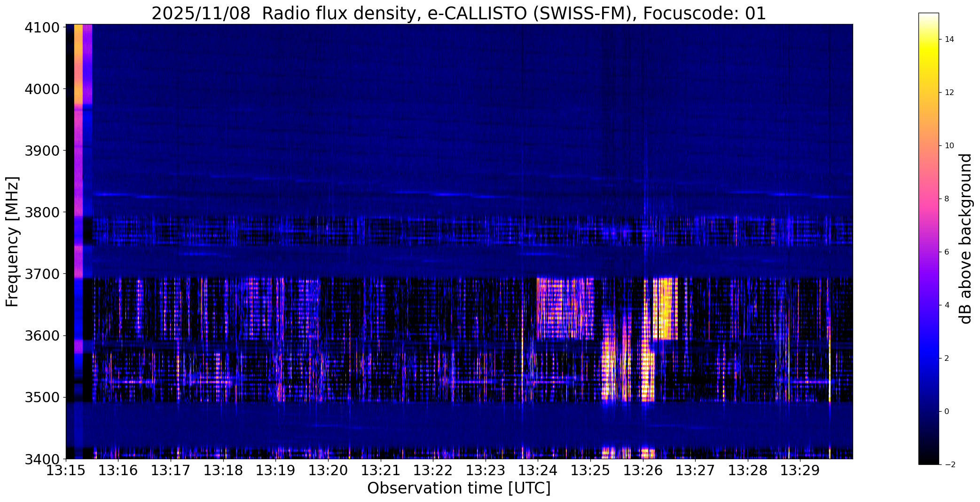Click the 3500 frequency tick label
Image resolution: width=980 pixels, height=502 pixels.
coord(42,398)
